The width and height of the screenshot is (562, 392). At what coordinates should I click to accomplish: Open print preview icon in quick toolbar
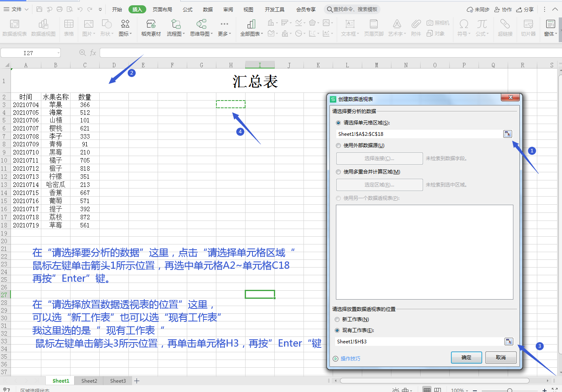coord(70,9)
